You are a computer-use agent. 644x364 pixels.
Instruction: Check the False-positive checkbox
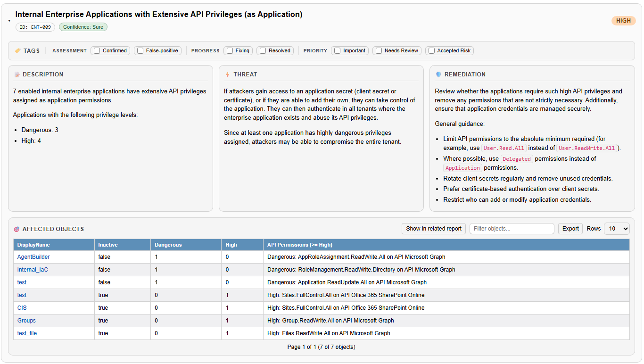click(140, 51)
